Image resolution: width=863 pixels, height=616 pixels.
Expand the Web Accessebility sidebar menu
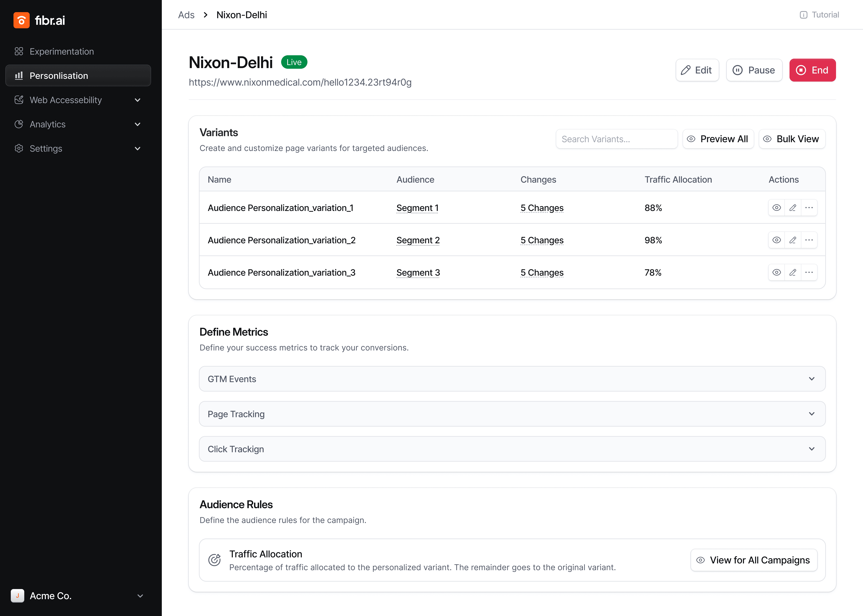(78, 100)
